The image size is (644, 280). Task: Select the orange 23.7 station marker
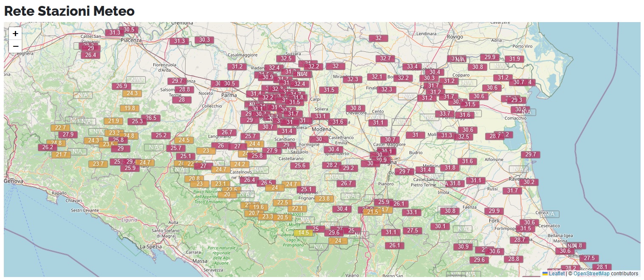98,164
